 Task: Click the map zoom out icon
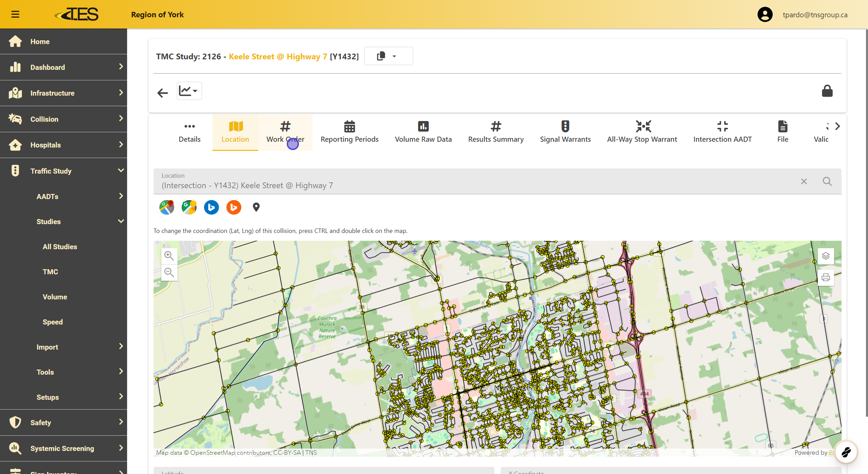169,272
